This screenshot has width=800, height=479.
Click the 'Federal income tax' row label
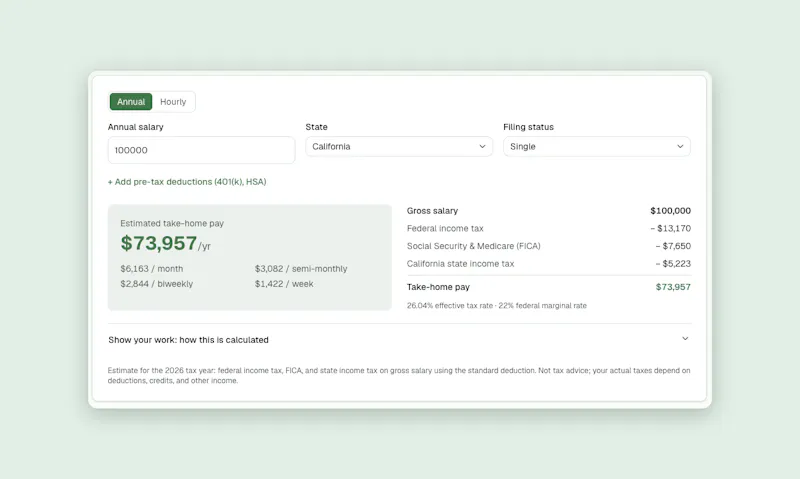[x=445, y=229]
